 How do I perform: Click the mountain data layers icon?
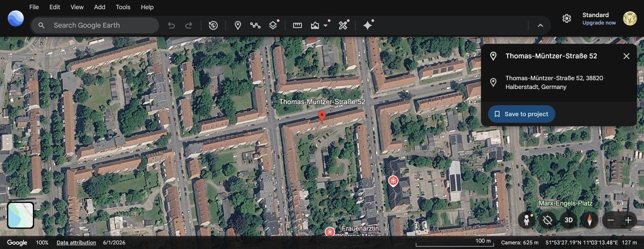tap(315, 25)
